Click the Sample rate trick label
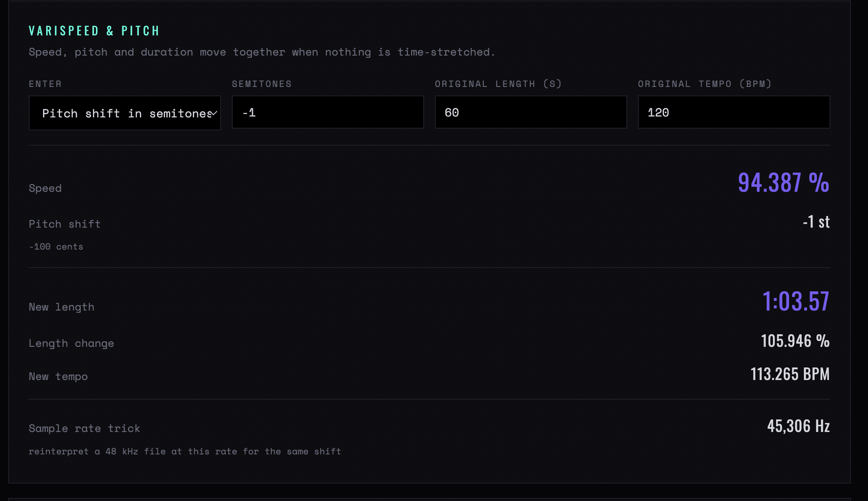 point(84,428)
